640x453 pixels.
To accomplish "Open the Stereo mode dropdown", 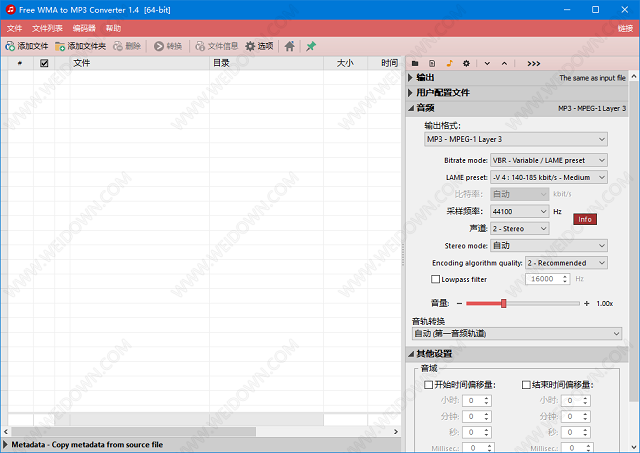I will click(549, 246).
